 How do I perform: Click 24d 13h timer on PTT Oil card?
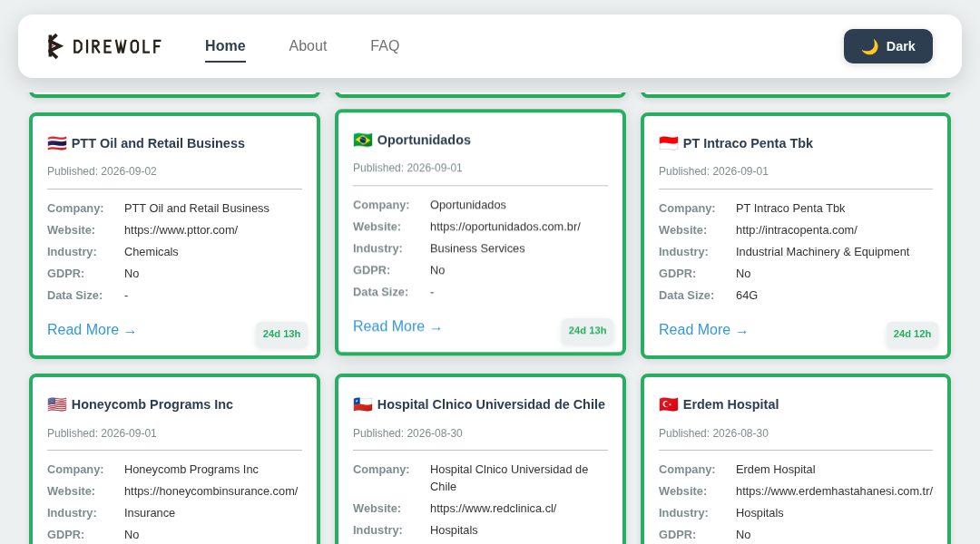(281, 335)
